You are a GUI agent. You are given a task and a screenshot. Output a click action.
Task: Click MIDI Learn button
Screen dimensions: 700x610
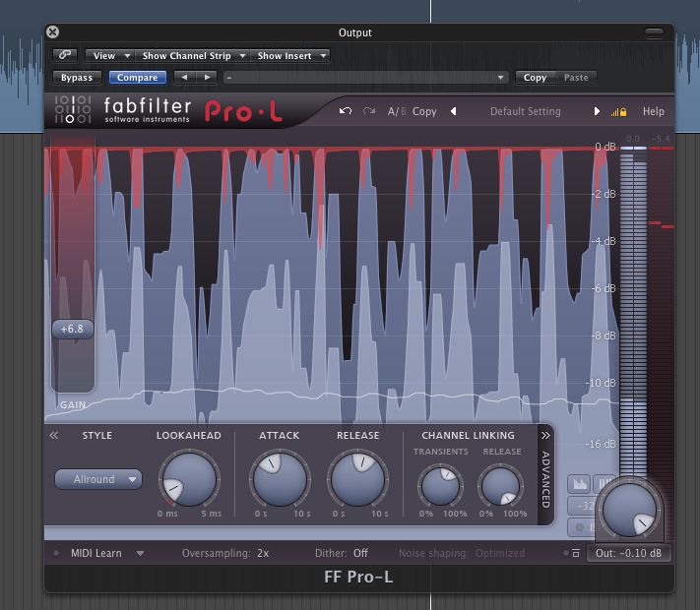[x=95, y=553]
